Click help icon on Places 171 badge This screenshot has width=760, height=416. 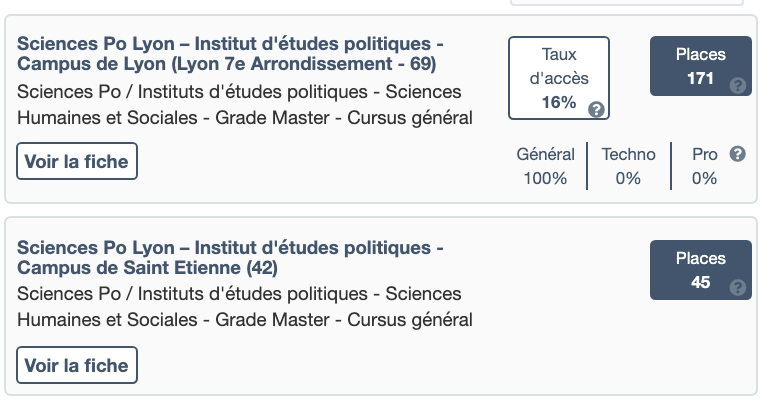[x=738, y=85]
